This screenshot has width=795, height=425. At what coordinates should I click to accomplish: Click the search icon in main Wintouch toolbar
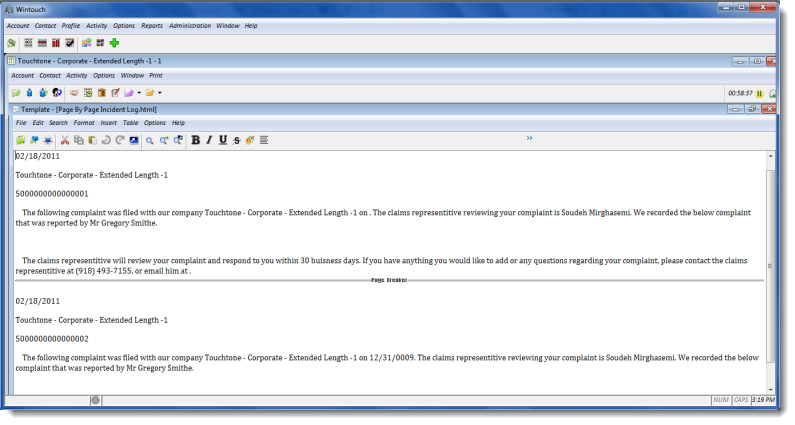click(12, 43)
